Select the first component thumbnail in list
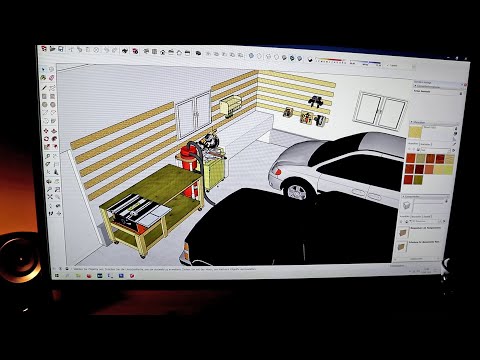Image resolution: width=480 pixels, height=360 pixels. pos(404,232)
